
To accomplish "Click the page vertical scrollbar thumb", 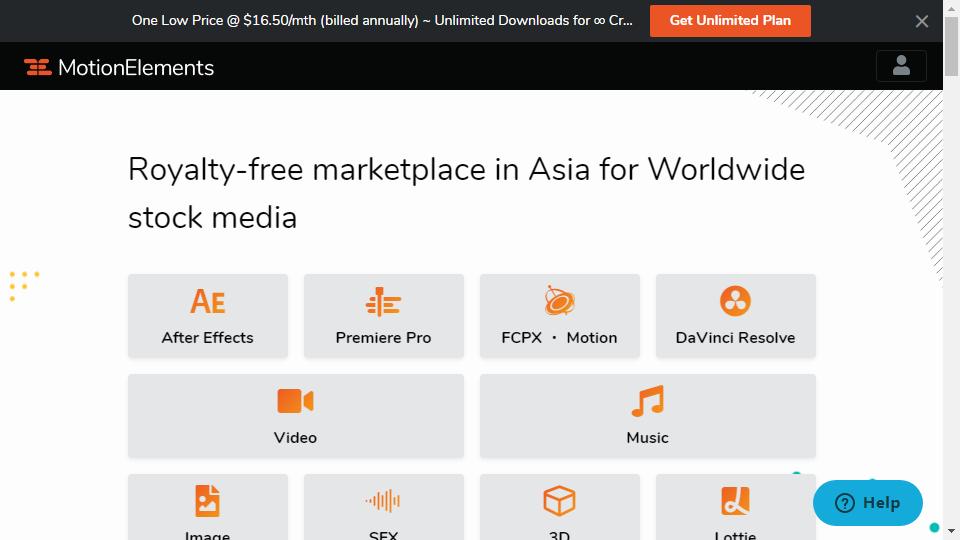I will tap(951, 47).
